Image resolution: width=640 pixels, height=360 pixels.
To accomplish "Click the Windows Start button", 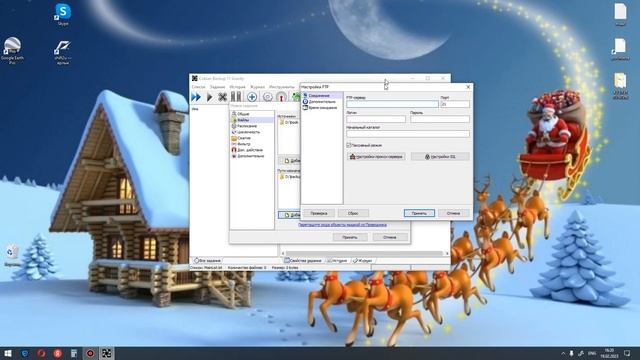I will coord(7,353).
